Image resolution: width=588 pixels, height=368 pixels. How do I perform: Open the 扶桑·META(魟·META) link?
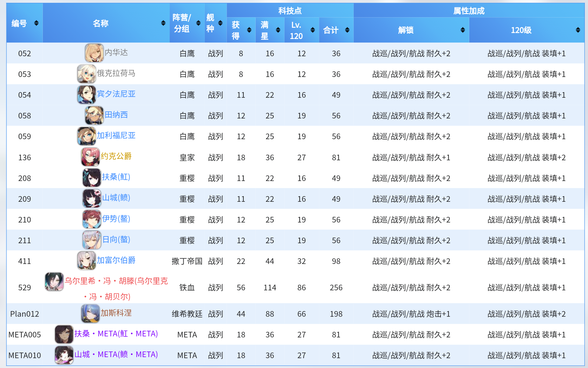(116, 334)
